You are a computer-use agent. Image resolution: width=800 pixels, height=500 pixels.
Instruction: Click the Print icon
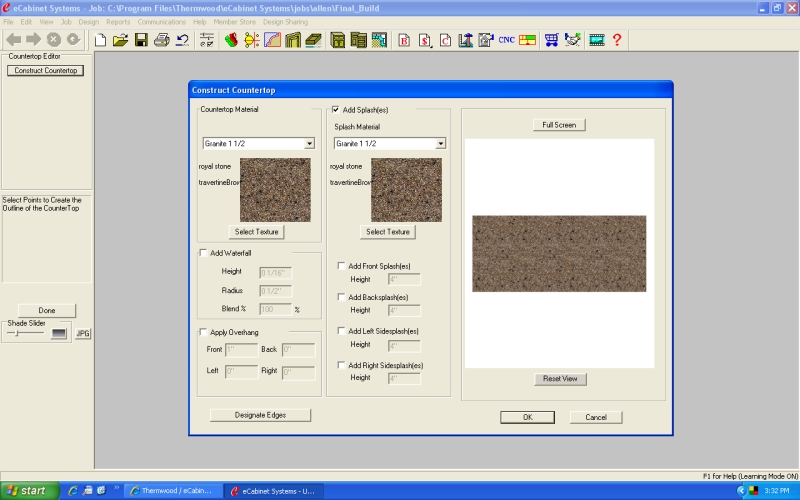coord(162,40)
